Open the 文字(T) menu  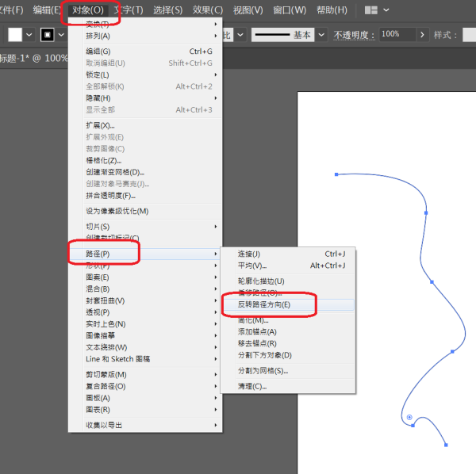[x=129, y=10]
